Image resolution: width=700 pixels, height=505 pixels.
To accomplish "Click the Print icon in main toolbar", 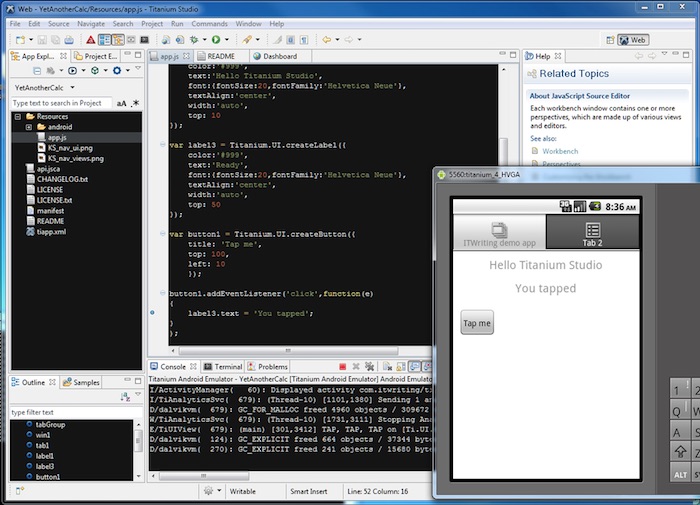I will (x=70, y=40).
